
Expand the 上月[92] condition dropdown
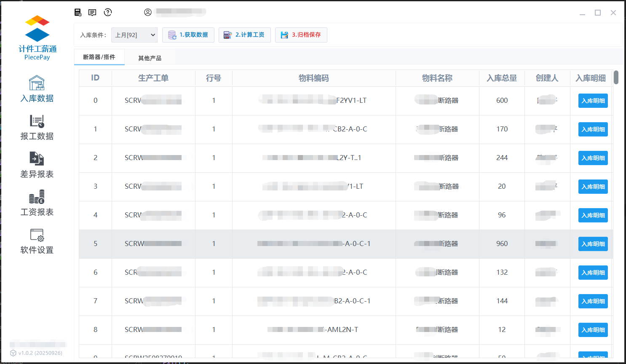click(134, 35)
